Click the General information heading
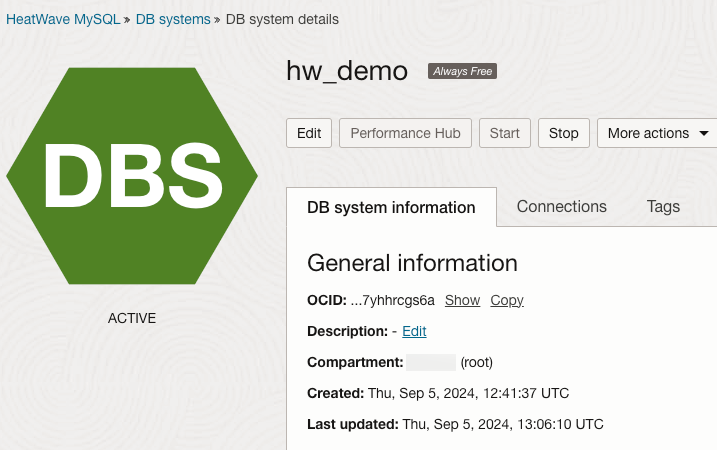 tap(412, 263)
